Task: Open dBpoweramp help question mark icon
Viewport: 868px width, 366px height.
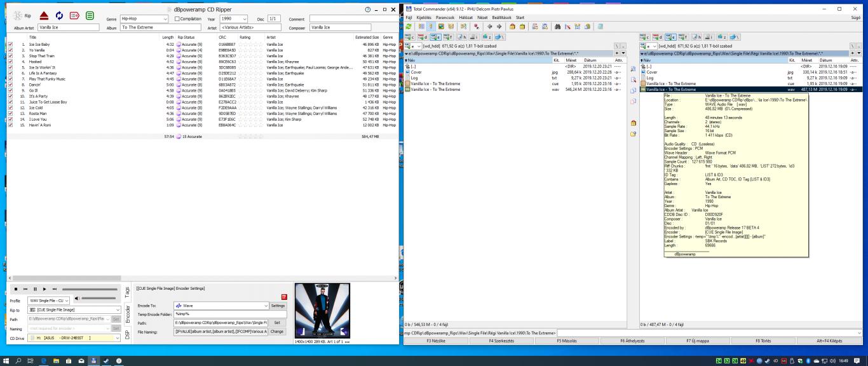Action: (x=367, y=10)
